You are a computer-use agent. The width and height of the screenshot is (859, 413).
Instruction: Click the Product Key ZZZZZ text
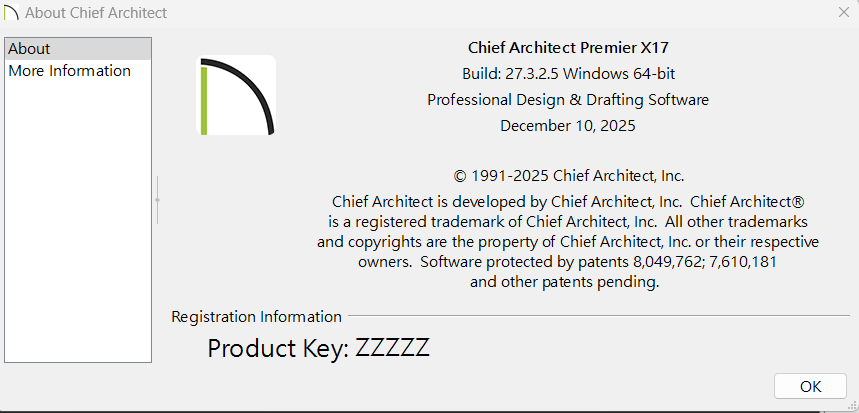(x=318, y=348)
